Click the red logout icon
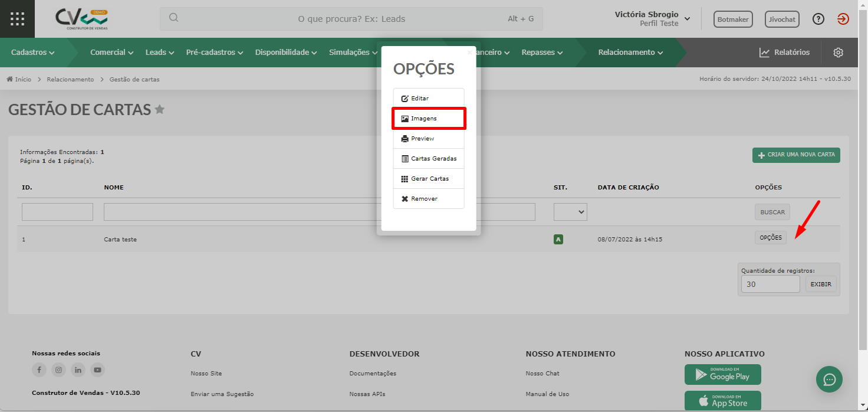Viewport: 868px width, 412px height. point(843,19)
